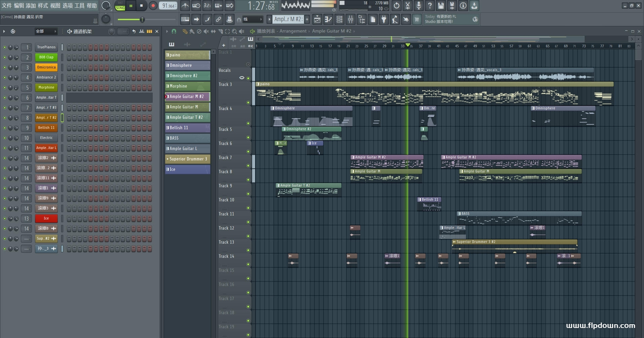This screenshot has height=338, width=644.
Task: Open the Channel rack window icon
Action: tap(339, 19)
